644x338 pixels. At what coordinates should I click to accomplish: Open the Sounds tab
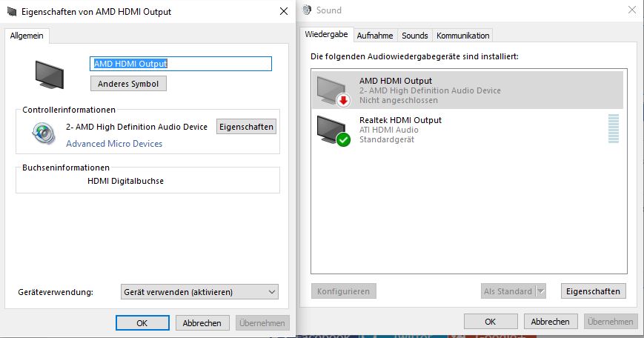(x=414, y=36)
